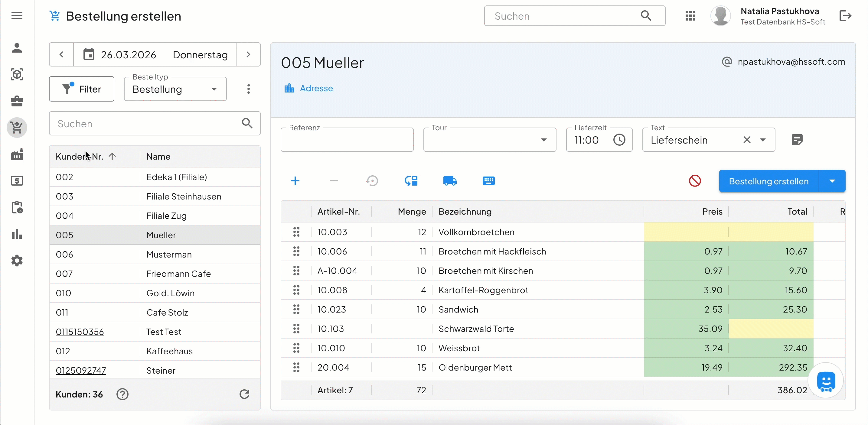
Task: Open the apps grid icon in header
Action: [x=690, y=16]
